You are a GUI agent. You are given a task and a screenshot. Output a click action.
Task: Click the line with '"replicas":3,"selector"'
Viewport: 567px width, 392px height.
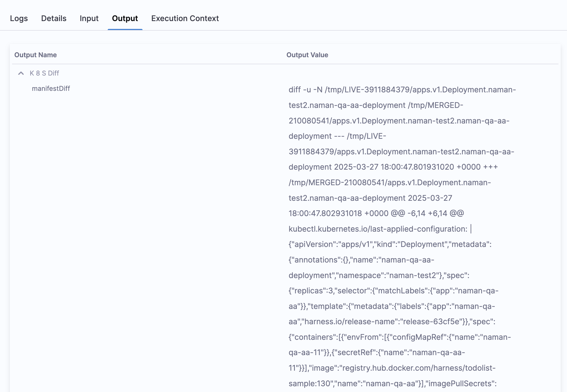point(393,291)
